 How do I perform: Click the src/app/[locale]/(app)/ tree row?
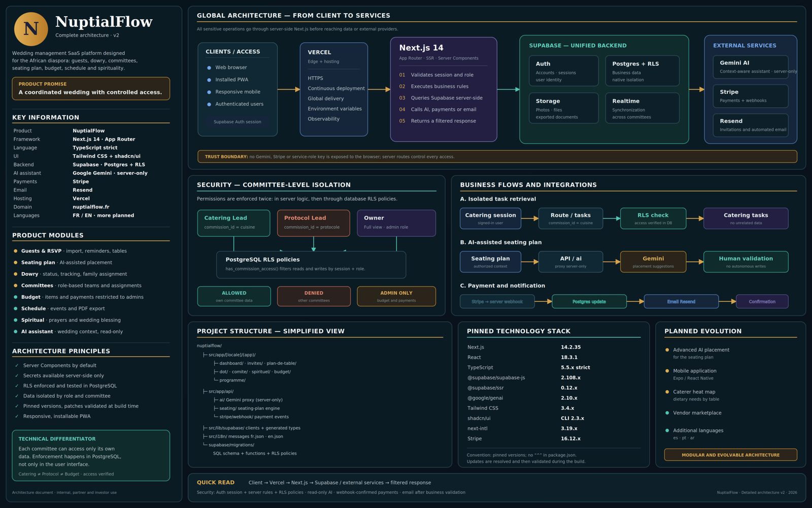tap(229, 355)
